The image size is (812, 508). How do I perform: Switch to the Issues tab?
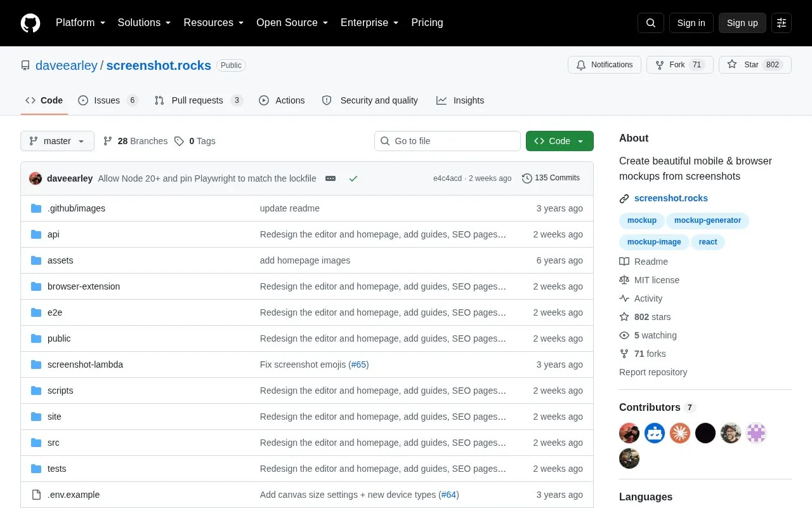pyautogui.click(x=108, y=100)
